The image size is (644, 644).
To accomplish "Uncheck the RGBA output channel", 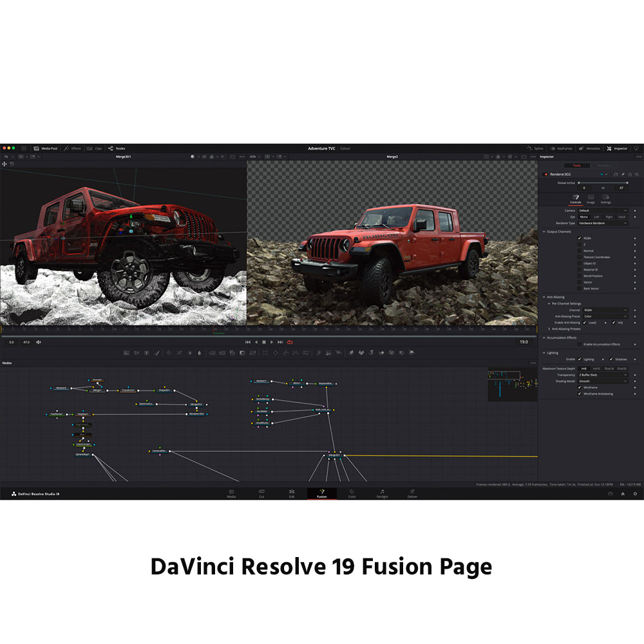I will point(580,238).
